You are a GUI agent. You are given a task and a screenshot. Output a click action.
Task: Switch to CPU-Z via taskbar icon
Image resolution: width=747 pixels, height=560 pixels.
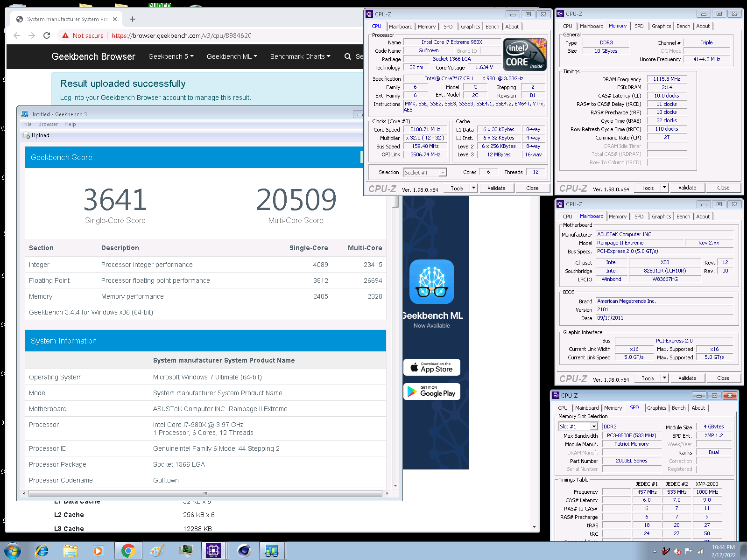point(213,551)
